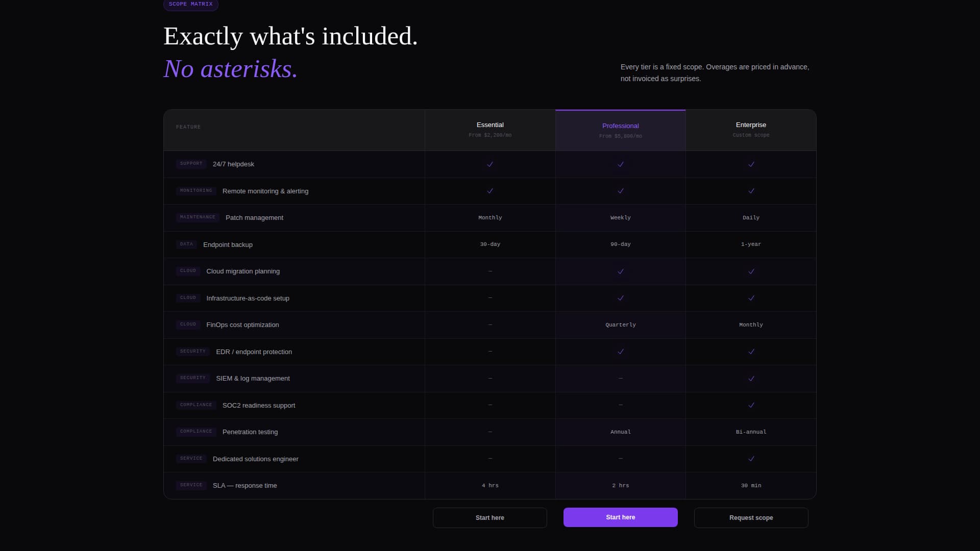
Task: Click the Professional checkmark for EDR / endpoint protection
Action: [x=620, y=352]
